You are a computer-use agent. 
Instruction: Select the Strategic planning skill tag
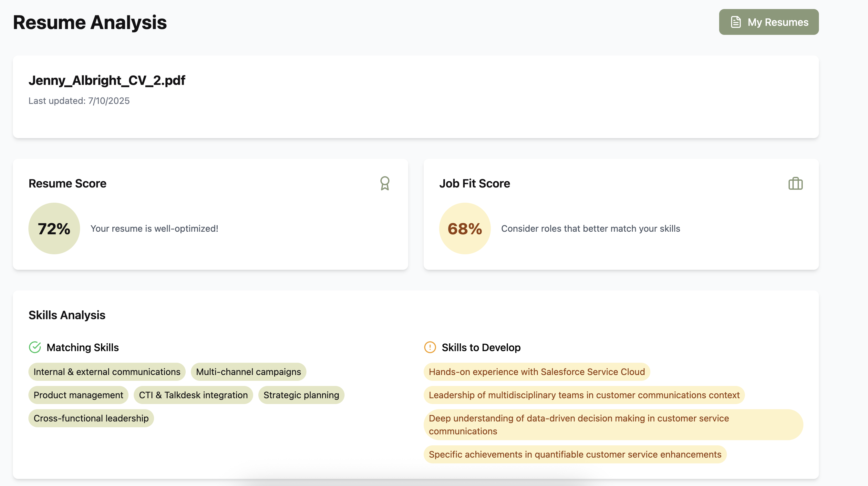301,395
